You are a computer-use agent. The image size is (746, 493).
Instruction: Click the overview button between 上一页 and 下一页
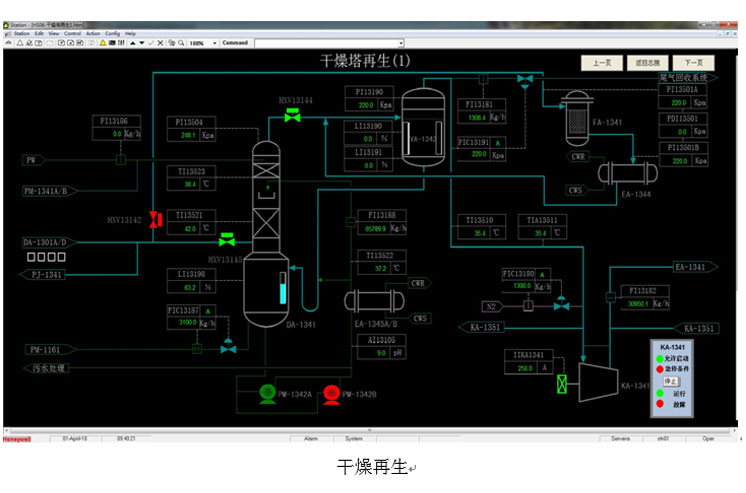pos(648,63)
